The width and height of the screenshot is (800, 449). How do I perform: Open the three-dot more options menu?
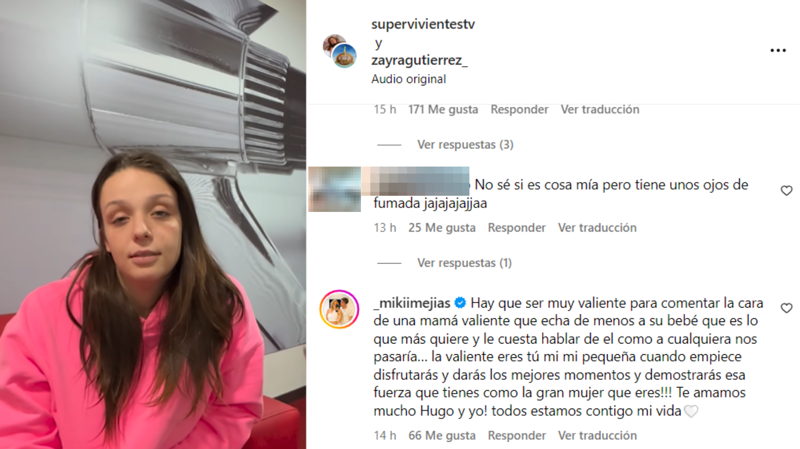coord(778,50)
